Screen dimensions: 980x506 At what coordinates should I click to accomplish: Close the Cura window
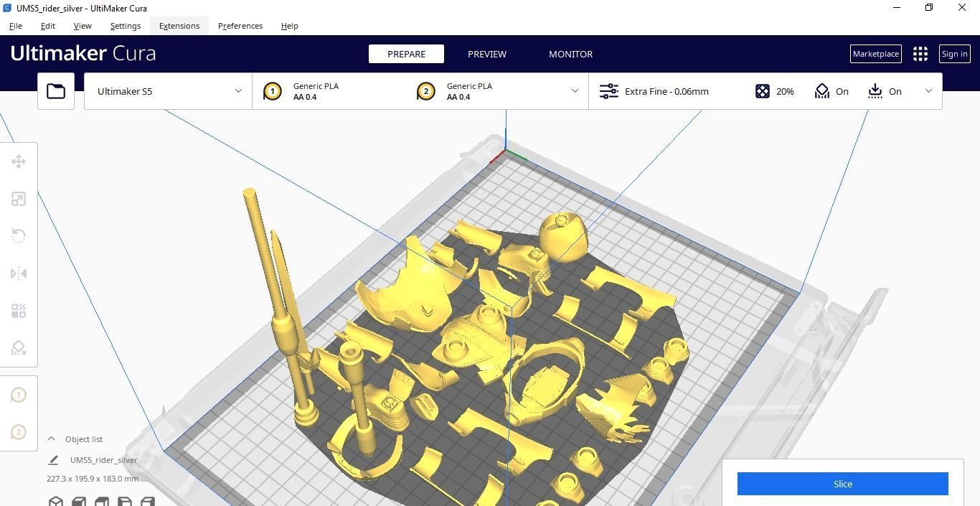click(962, 8)
